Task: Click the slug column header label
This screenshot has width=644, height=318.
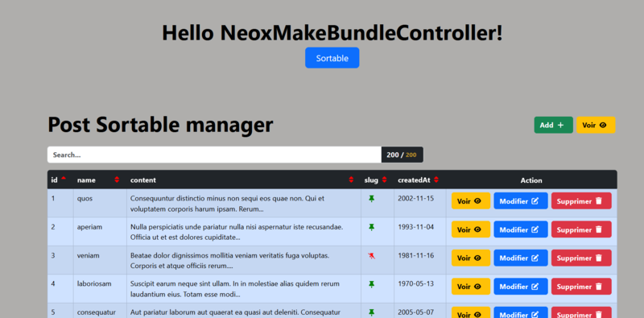Action: pos(371,180)
